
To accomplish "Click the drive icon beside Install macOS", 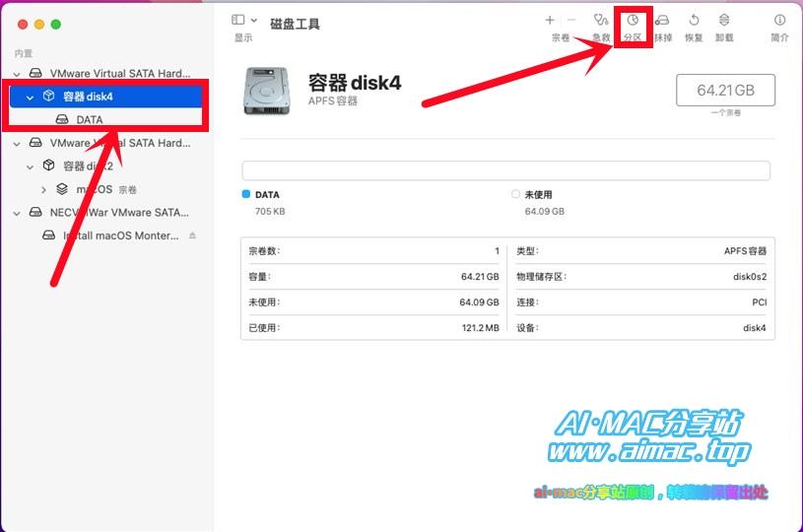I will [48, 235].
